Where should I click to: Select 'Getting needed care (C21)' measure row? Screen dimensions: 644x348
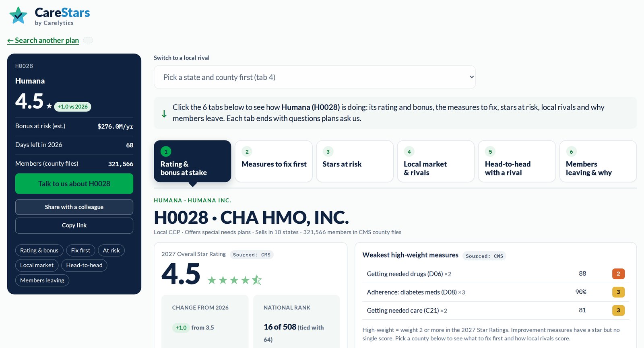(495, 311)
